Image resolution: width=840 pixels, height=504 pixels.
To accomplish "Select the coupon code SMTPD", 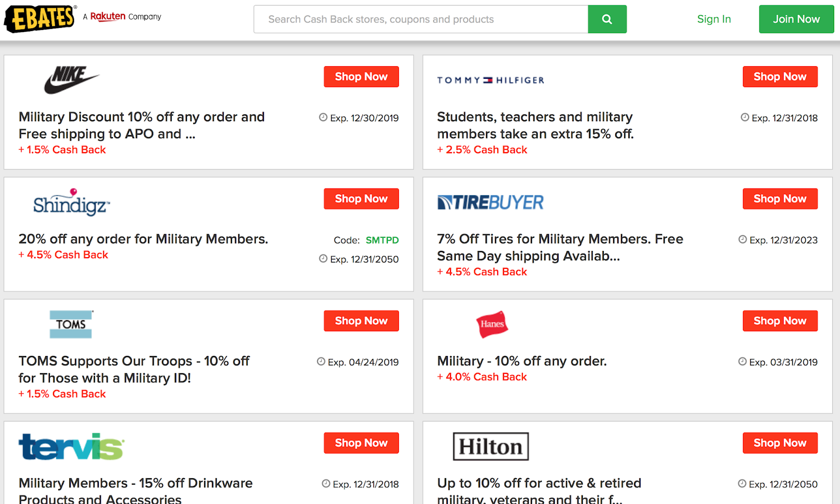I will 382,240.
